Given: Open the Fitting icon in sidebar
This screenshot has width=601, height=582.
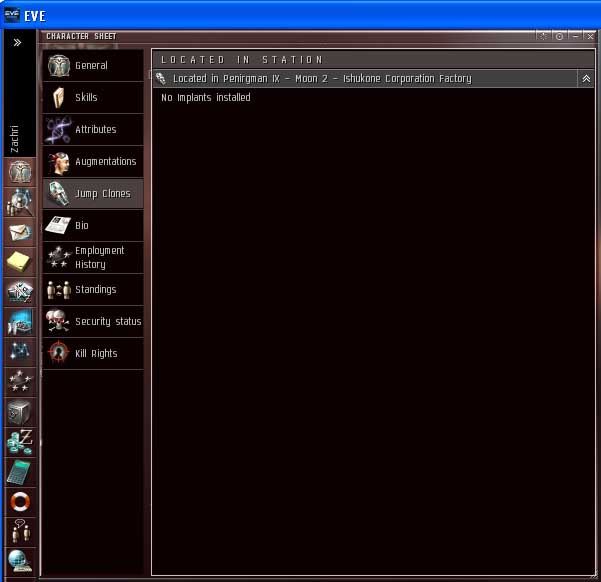Looking at the screenshot, I should click(20, 292).
